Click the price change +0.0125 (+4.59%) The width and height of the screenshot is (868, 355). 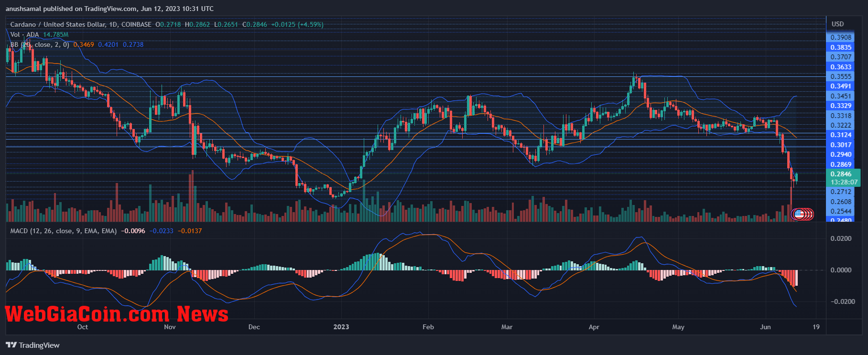click(297, 24)
